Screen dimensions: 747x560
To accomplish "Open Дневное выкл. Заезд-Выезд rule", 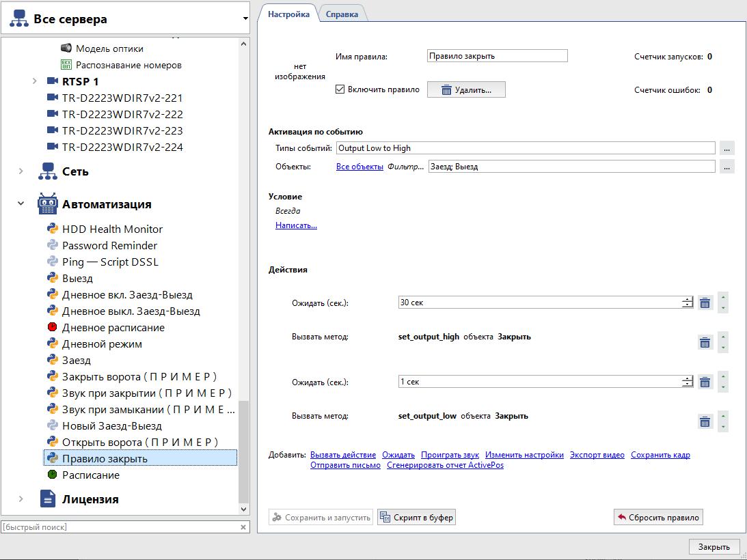I will (131, 311).
